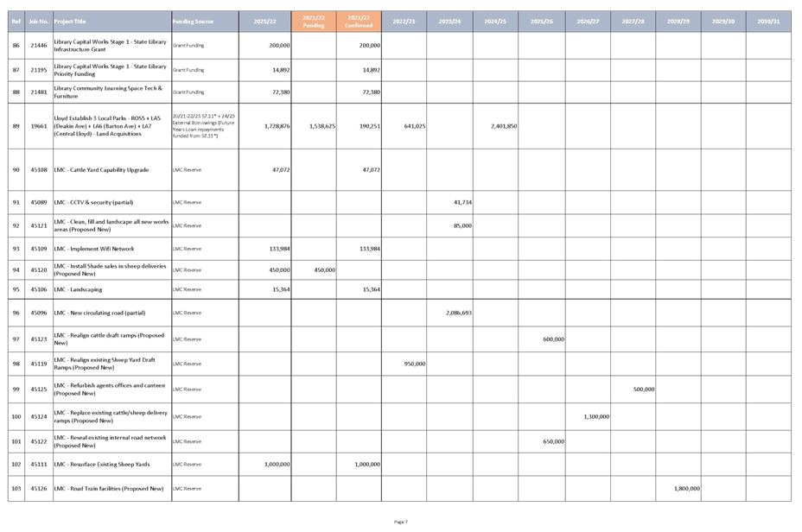Select the 641,025 value in 2022/23

(x=414, y=126)
